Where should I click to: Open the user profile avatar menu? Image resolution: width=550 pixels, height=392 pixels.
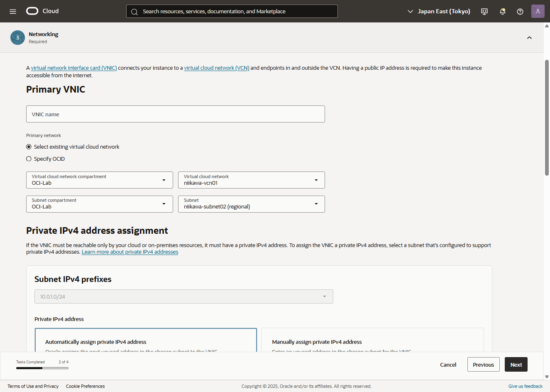(538, 11)
